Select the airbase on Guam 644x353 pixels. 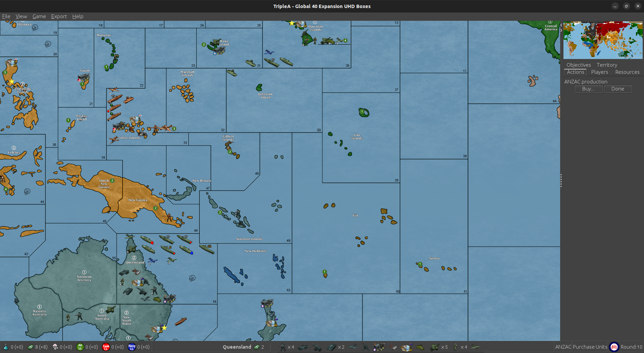(x=84, y=78)
